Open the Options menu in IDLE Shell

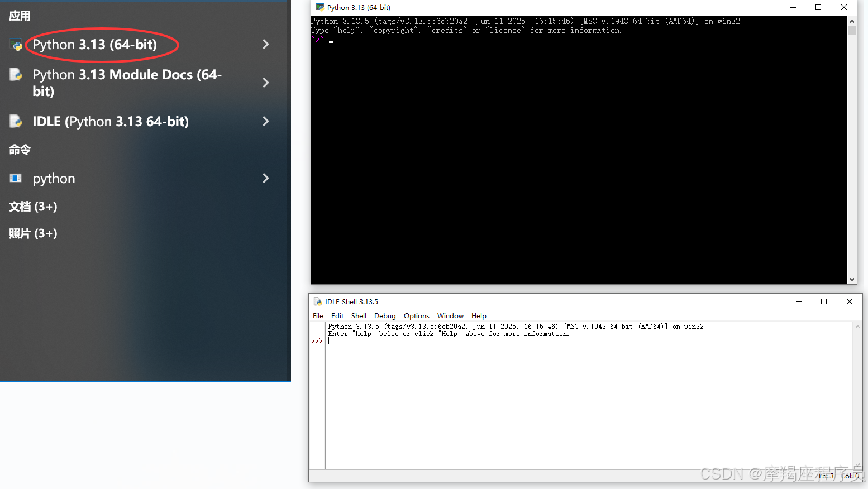tap(417, 315)
